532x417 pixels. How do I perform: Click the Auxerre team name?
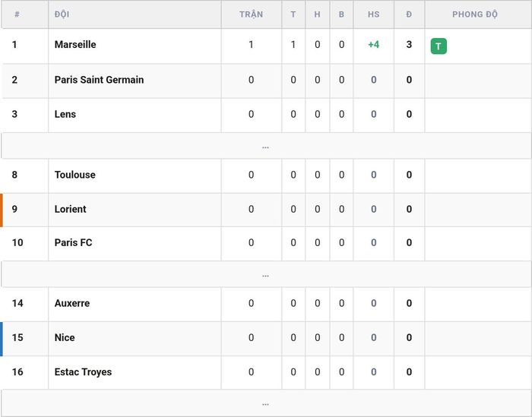coord(72,303)
